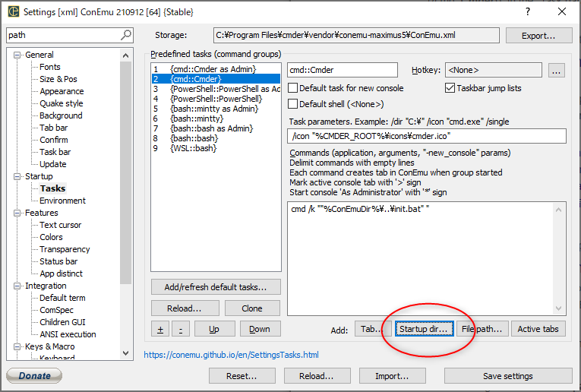Select Quake style in settings tree

[62, 103]
